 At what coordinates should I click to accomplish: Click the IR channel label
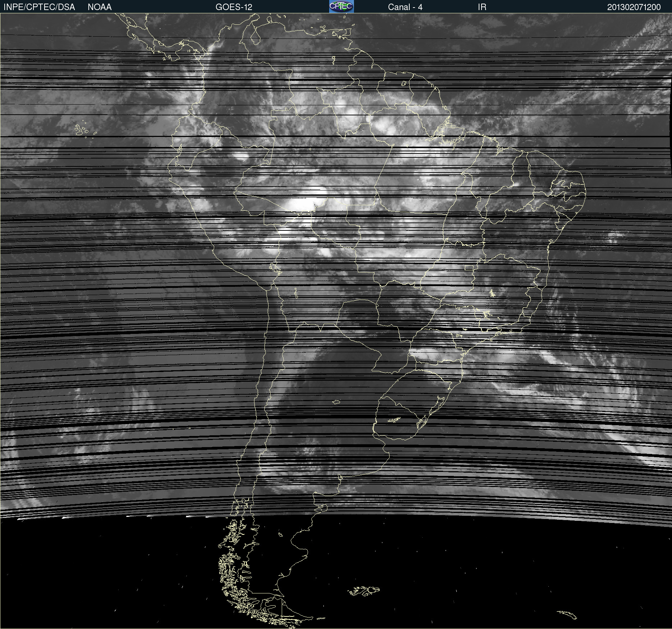pyautogui.click(x=482, y=7)
